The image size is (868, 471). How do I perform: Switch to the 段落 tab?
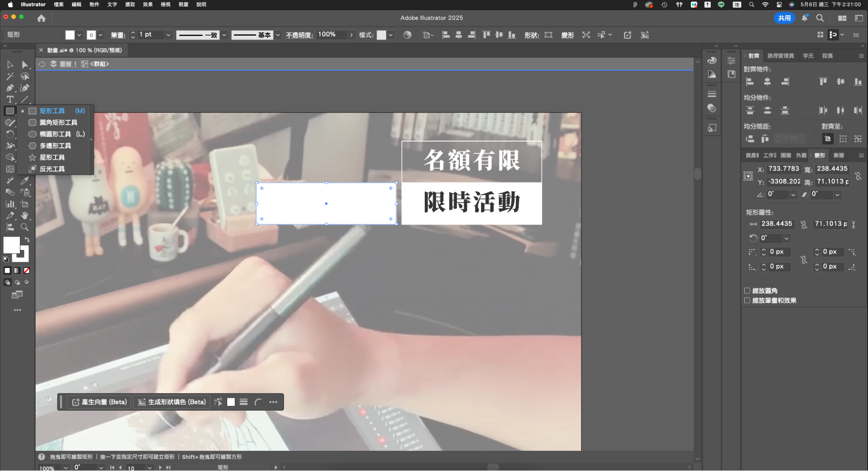click(x=828, y=56)
